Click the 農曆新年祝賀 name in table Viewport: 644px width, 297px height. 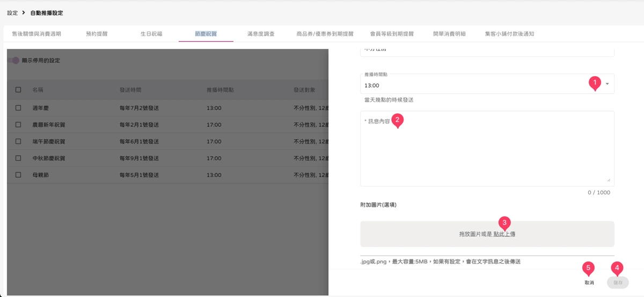coord(48,125)
